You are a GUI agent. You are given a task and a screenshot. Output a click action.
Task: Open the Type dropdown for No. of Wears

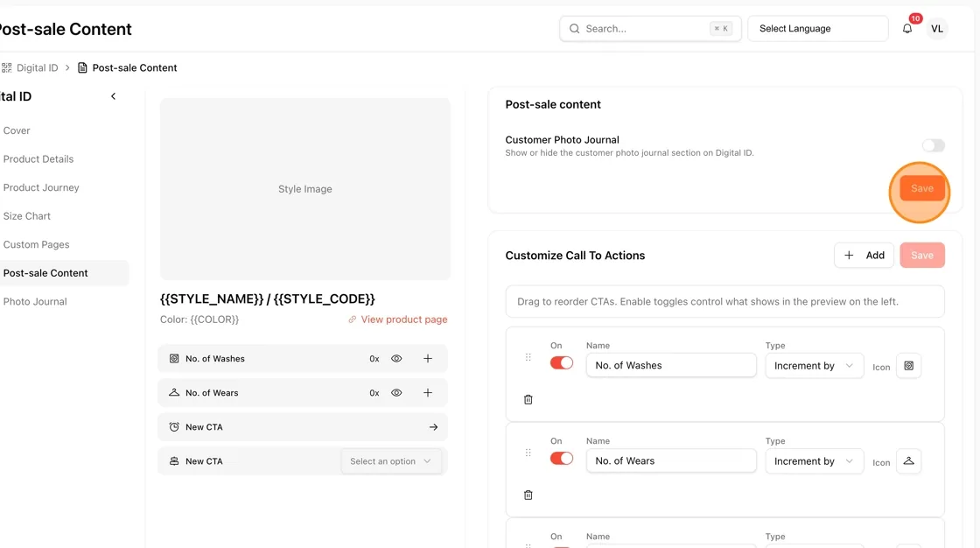814,461
